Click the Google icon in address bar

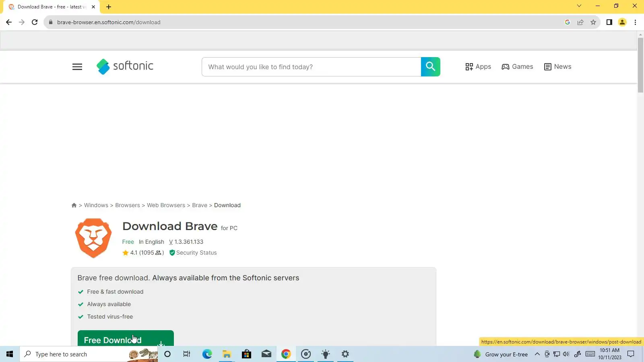pos(568,22)
